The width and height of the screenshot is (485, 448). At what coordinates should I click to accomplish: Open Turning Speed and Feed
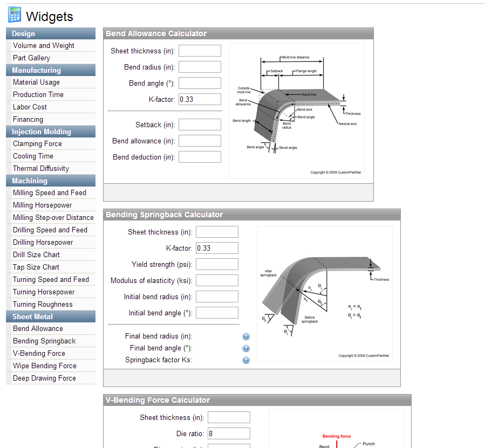click(51, 279)
